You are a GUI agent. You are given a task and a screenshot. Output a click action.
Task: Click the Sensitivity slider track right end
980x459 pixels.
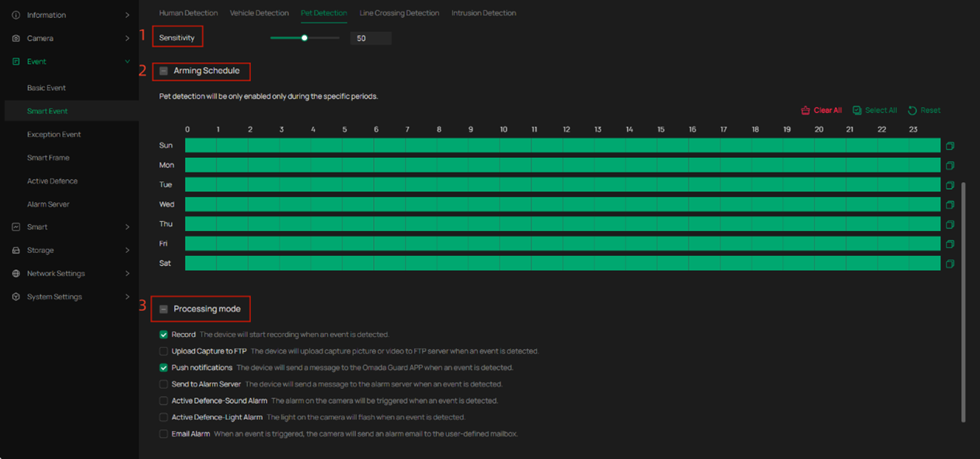coord(337,38)
